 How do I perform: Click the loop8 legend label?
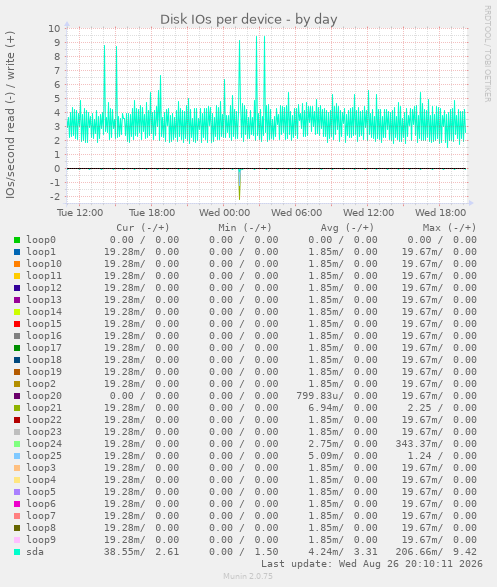point(41,528)
